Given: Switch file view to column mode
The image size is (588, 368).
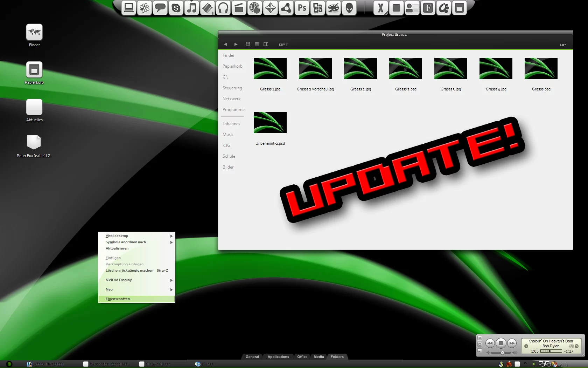Looking at the screenshot, I should 266,45.
